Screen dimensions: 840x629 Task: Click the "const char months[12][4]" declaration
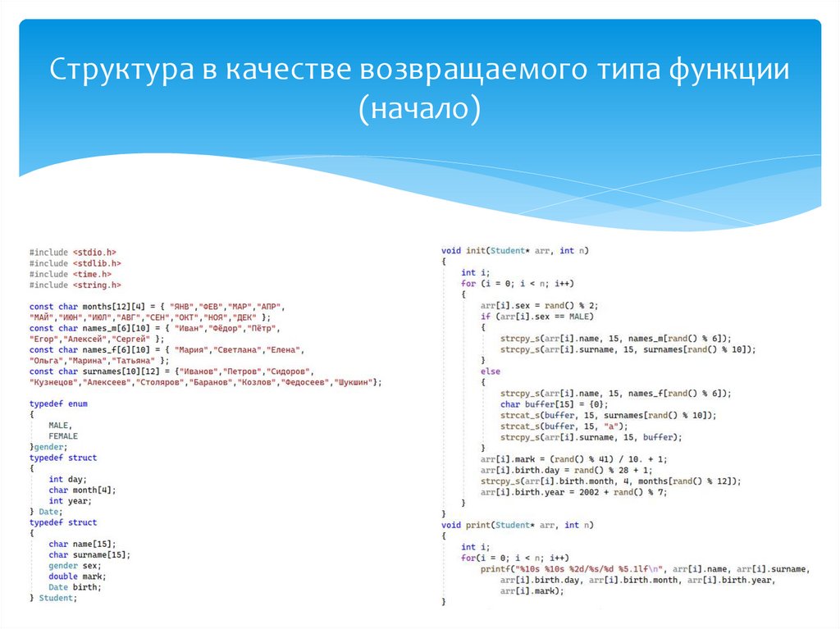coord(87,307)
